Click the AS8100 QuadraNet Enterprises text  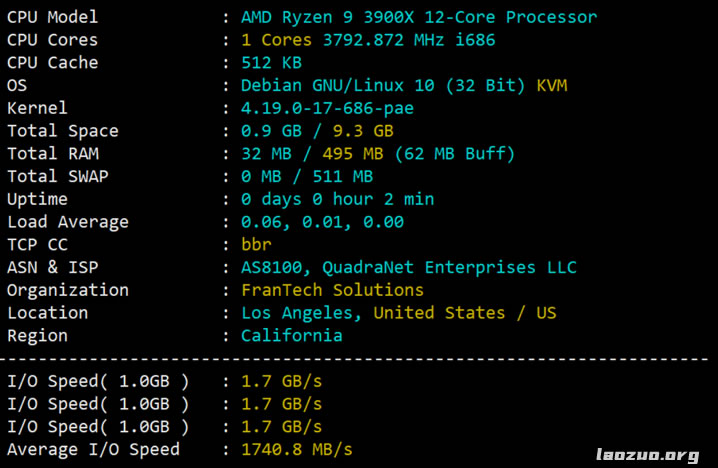point(408,267)
